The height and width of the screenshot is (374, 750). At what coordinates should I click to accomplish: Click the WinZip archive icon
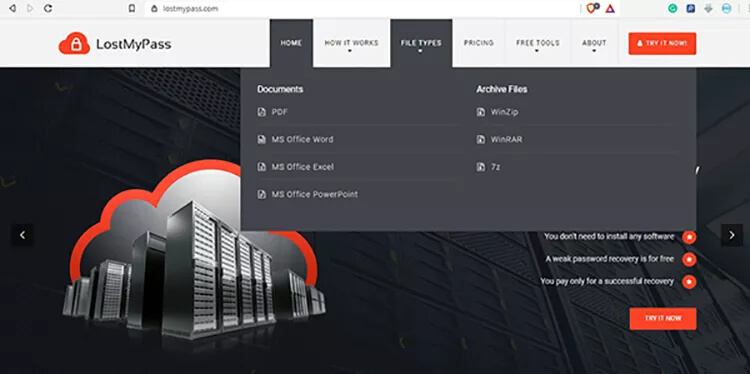[481, 112]
